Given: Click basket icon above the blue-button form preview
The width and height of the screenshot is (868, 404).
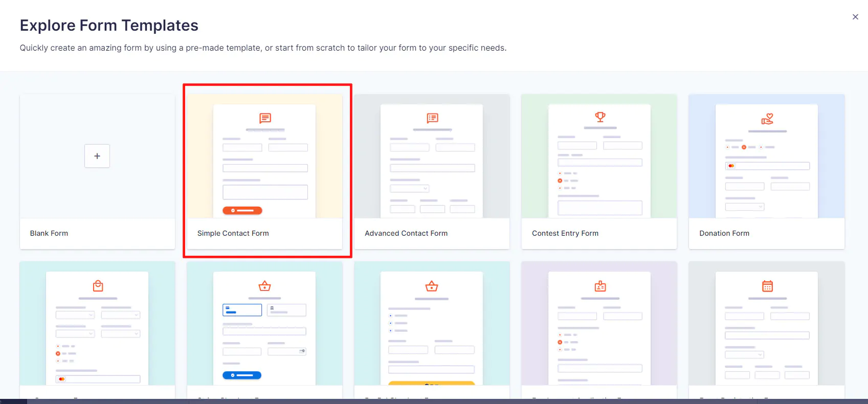Looking at the screenshot, I should [x=265, y=286].
